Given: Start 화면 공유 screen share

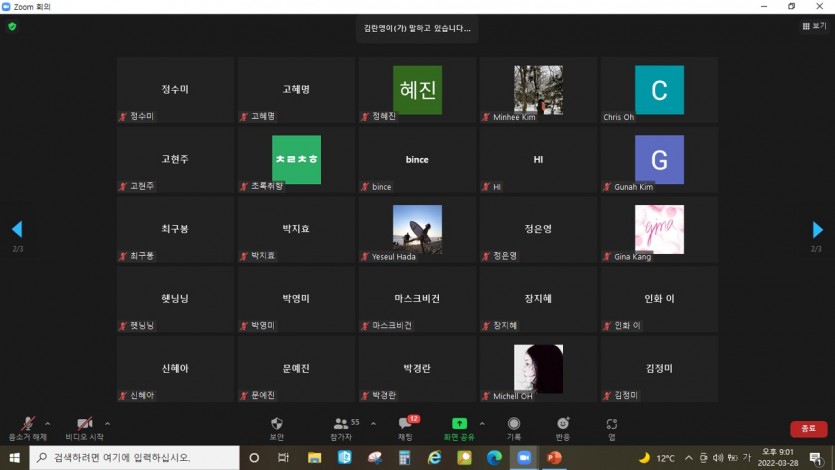Looking at the screenshot, I should (x=459, y=428).
